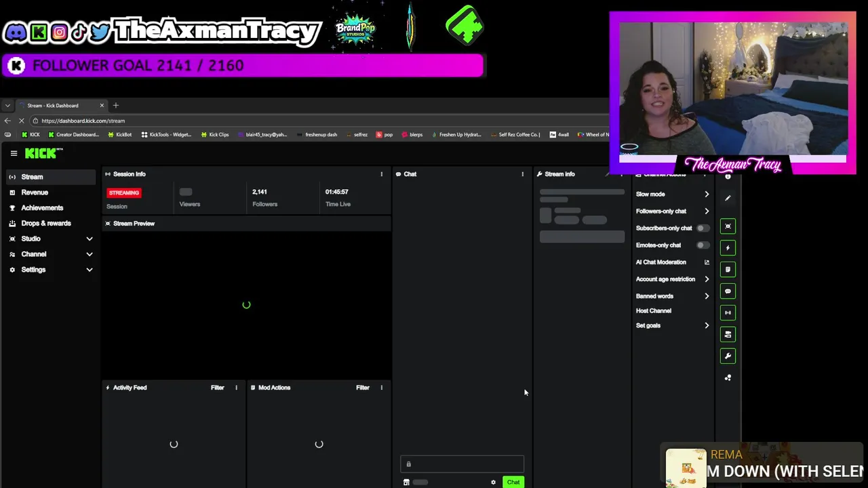The width and height of the screenshot is (868, 488).
Task: Open the chat shop icon
Action: [x=406, y=483]
